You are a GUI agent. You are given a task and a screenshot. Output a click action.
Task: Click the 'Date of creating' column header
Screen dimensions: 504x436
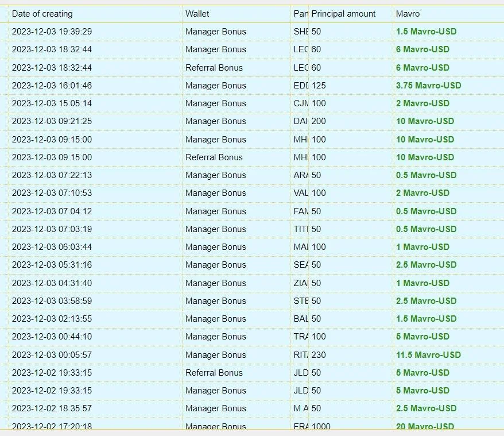42,14
